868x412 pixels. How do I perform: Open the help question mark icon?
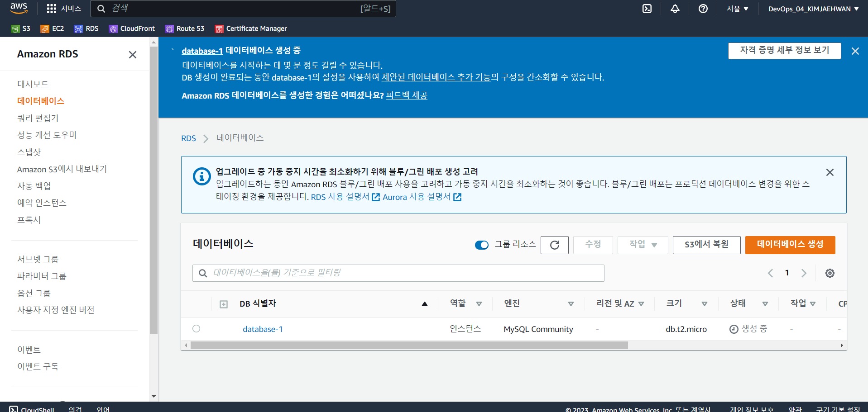tap(703, 9)
